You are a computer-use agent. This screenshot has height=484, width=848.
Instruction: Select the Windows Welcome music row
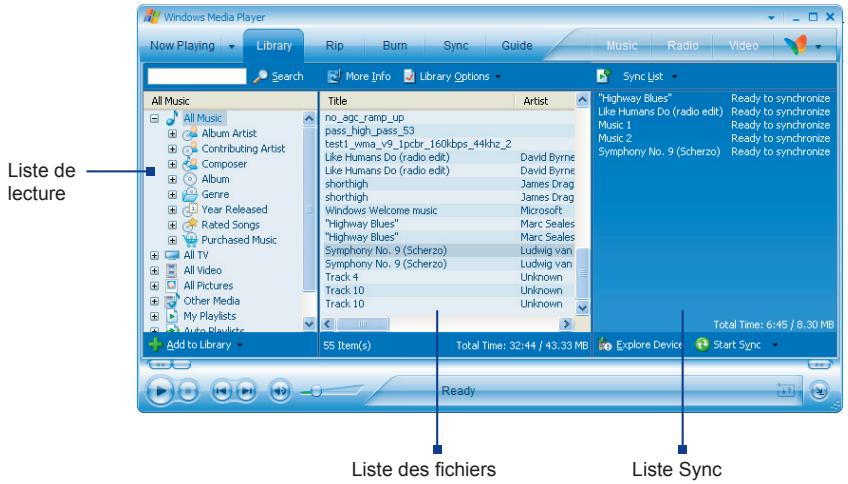click(449, 210)
